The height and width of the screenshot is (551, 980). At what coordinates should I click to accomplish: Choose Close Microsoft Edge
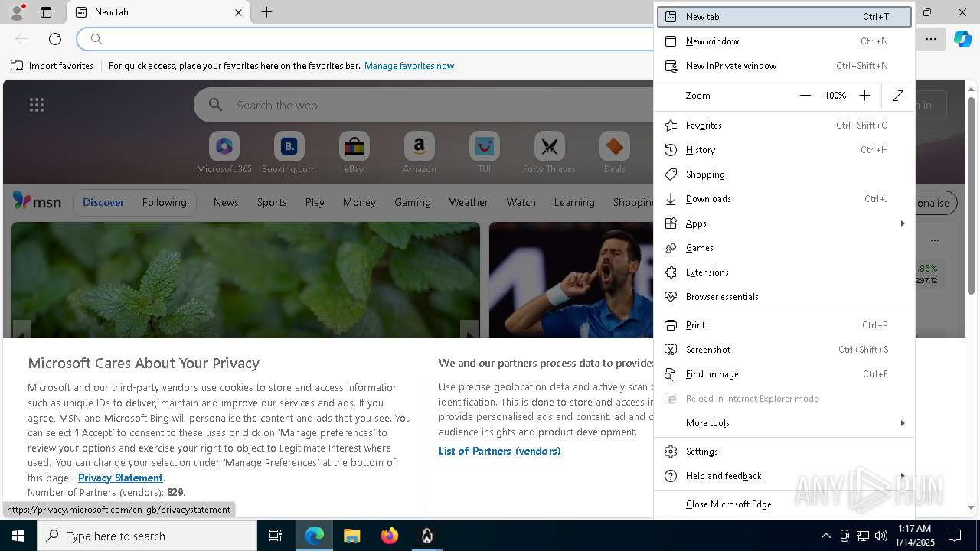[785, 504]
